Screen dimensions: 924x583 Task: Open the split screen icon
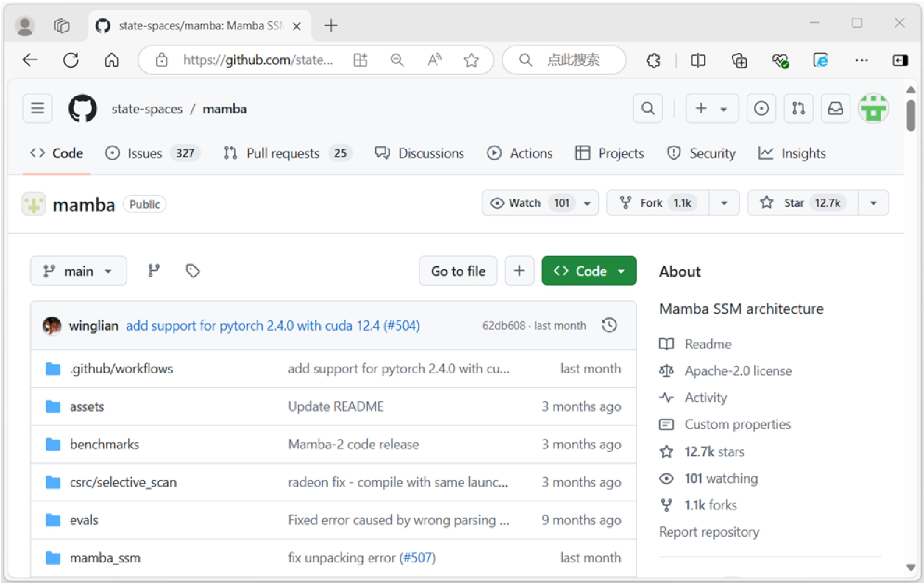(698, 60)
